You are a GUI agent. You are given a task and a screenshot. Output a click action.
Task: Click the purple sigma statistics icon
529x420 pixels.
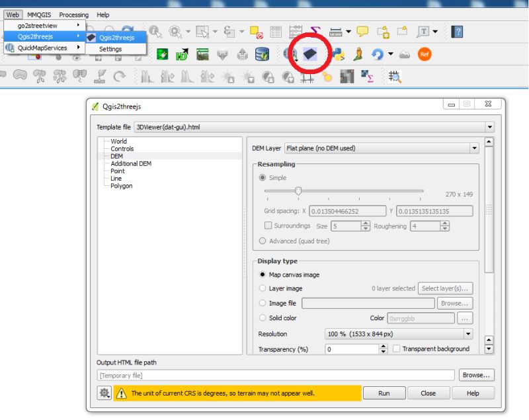click(x=315, y=30)
